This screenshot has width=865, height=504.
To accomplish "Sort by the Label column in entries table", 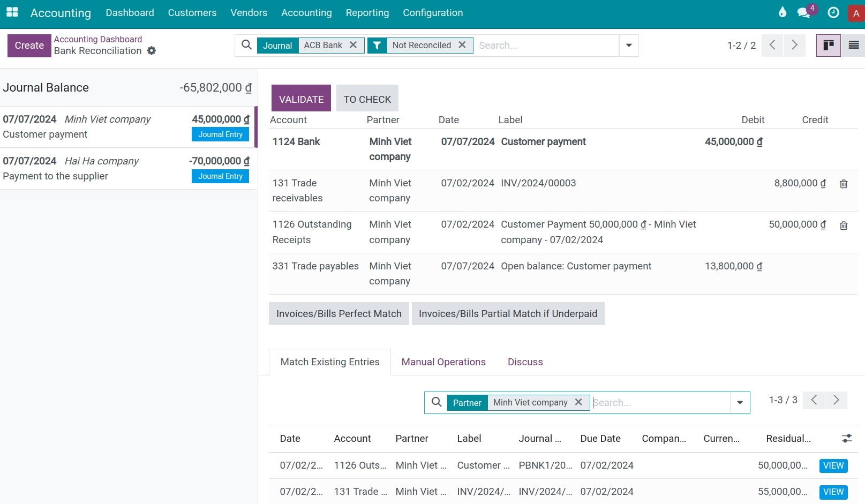I will point(469,439).
